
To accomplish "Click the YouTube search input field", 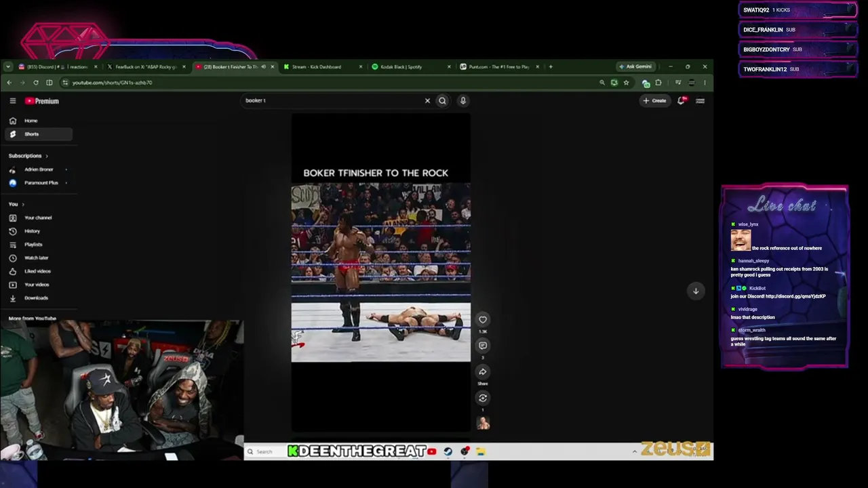I will [332, 101].
